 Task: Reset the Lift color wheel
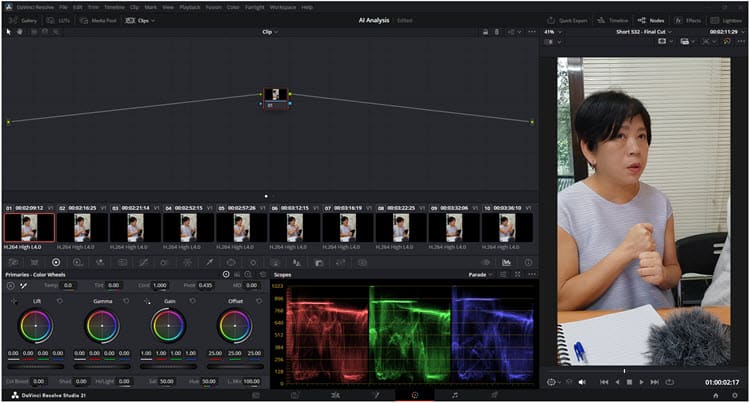(x=60, y=301)
